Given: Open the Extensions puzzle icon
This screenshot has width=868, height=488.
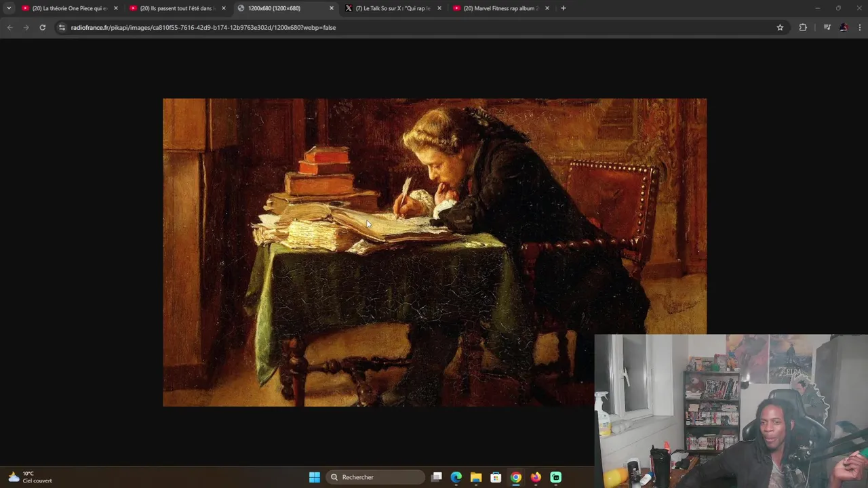Looking at the screenshot, I should point(803,27).
